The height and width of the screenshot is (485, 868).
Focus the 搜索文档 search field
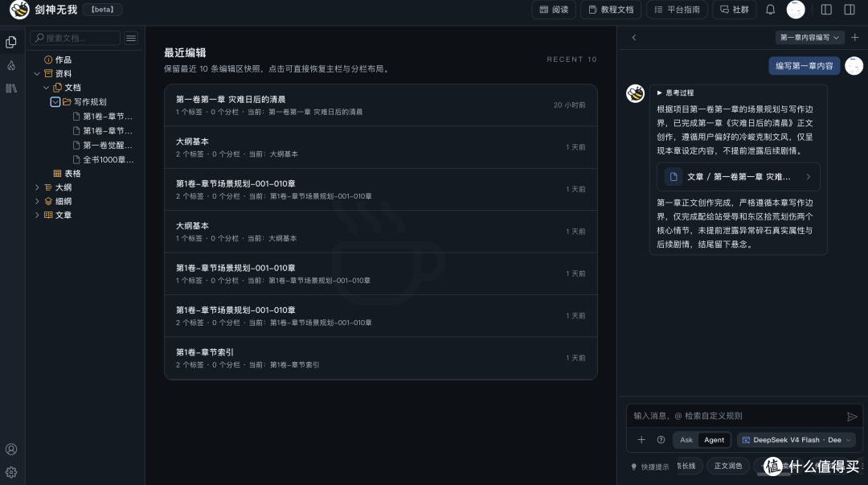76,39
